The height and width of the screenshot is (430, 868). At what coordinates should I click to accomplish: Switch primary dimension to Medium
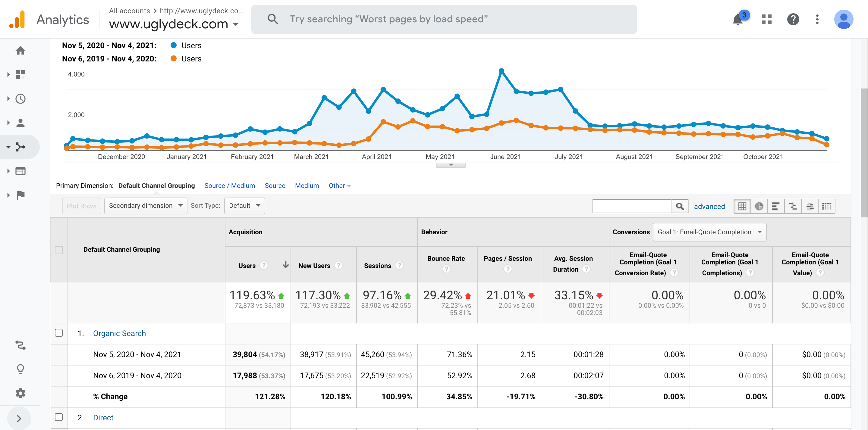click(307, 185)
